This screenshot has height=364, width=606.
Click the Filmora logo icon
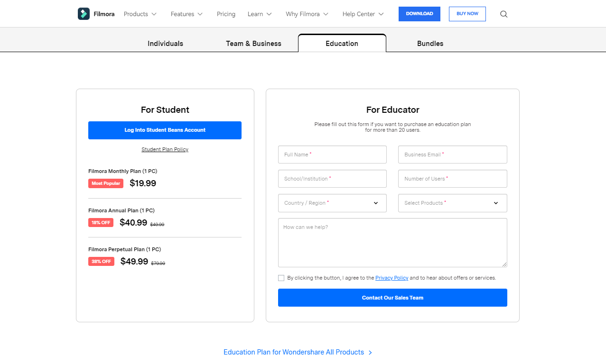[84, 14]
